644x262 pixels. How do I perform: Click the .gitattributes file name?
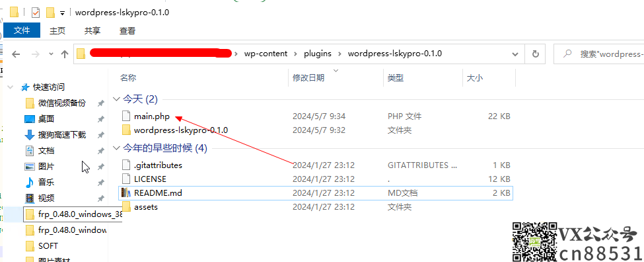158,165
